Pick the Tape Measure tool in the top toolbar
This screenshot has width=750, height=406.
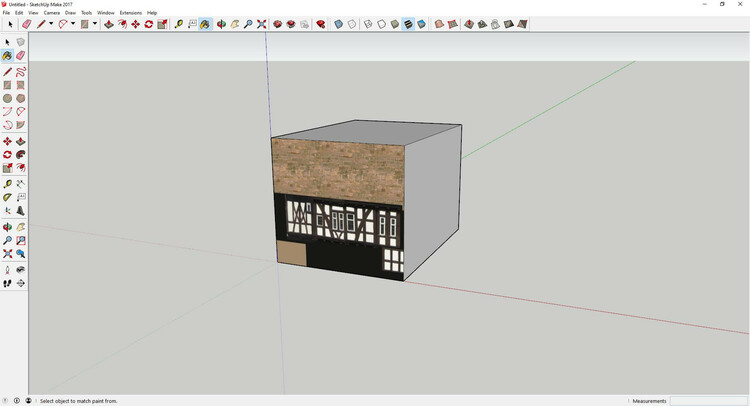[178, 24]
